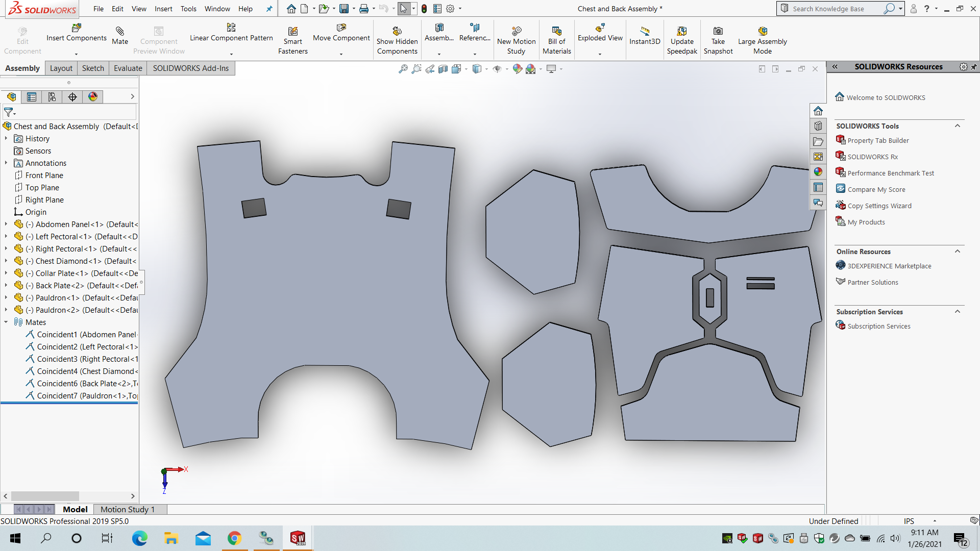Image resolution: width=980 pixels, height=551 pixels.
Task: Click the Zoom to Area icon
Action: 416,69
